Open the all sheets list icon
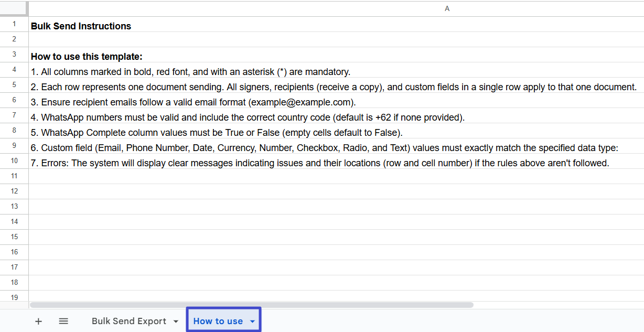Screen dimensions: 644x332 [63, 321]
